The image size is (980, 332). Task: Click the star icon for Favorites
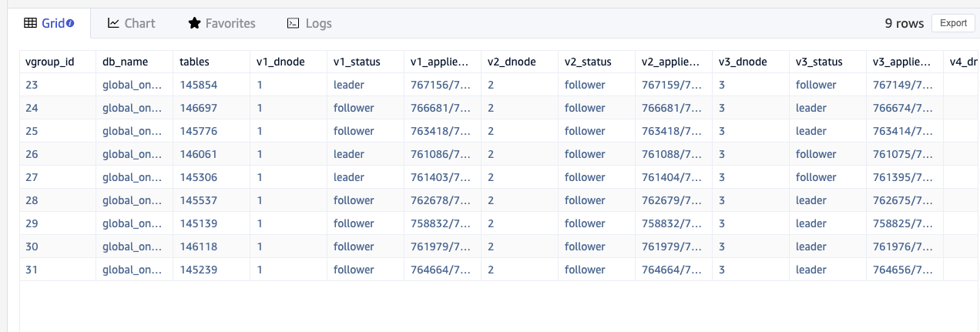click(x=194, y=23)
